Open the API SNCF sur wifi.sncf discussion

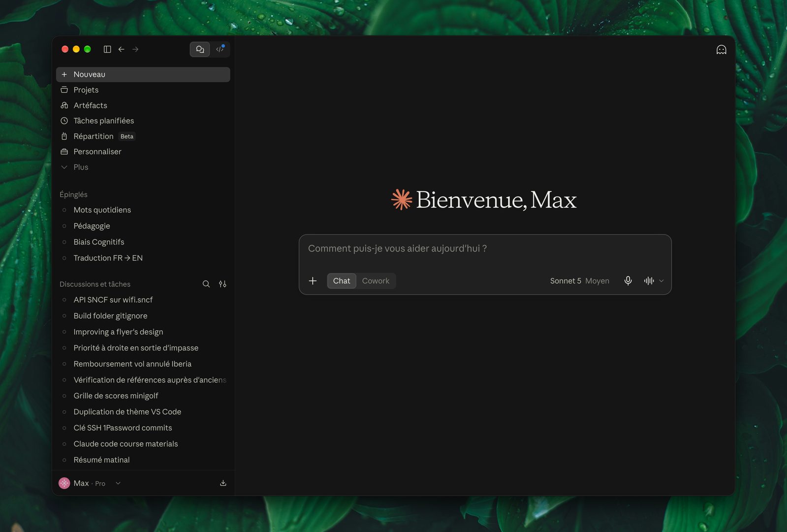143,300
